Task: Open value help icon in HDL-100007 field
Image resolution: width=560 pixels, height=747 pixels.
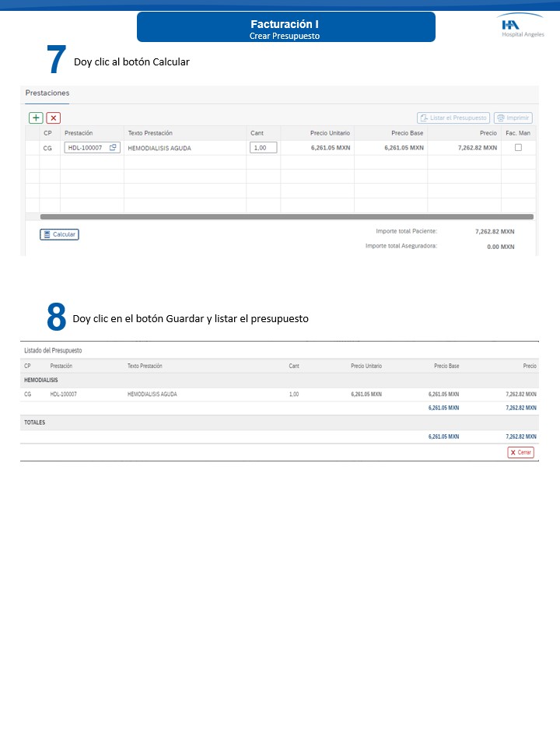Action: 113,147
